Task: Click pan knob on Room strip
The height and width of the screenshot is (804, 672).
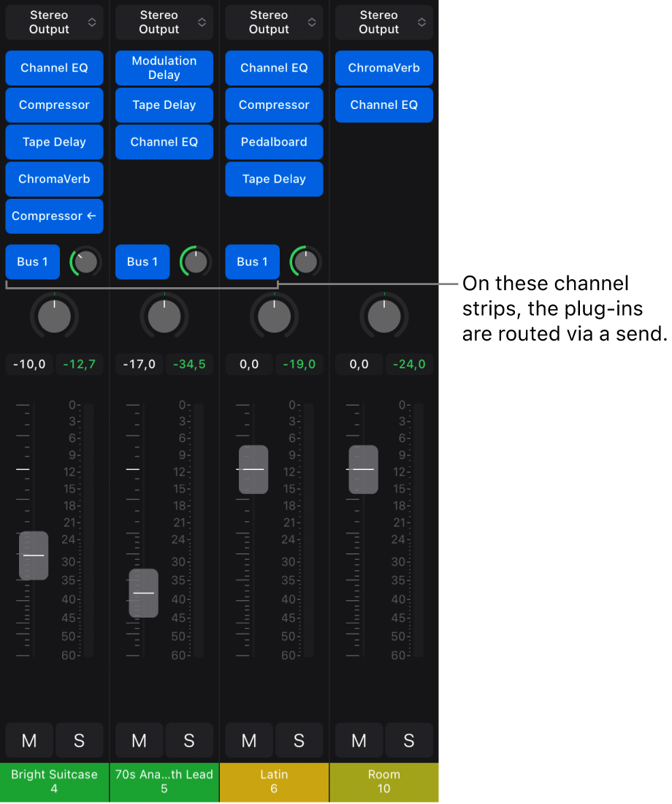Action: [x=384, y=316]
